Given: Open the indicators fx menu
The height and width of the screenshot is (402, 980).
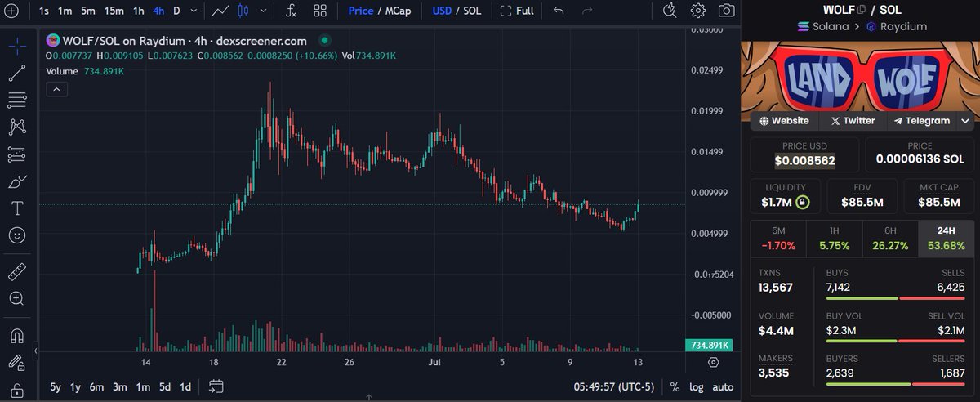Looking at the screenshot, I should (291, 11).
